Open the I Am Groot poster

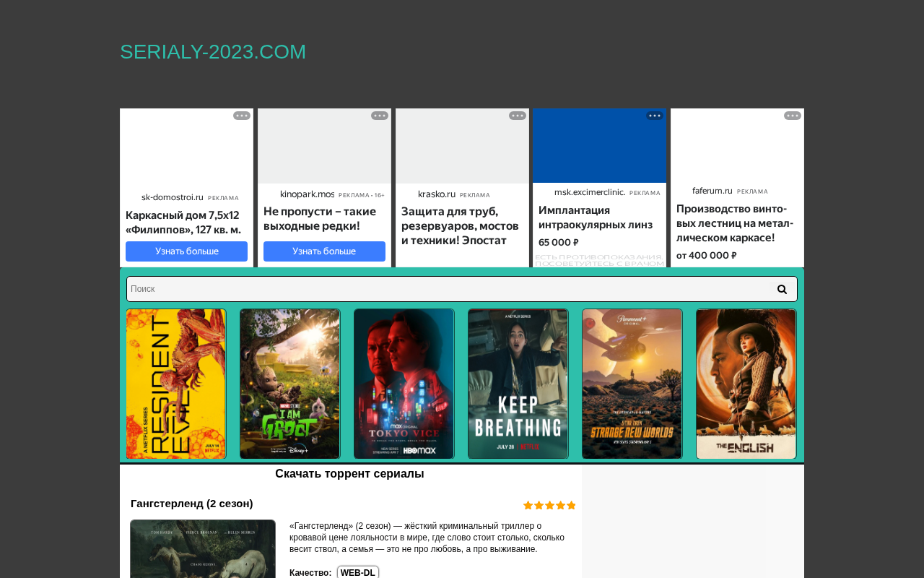pyautogui.click(x=290, y=384)
